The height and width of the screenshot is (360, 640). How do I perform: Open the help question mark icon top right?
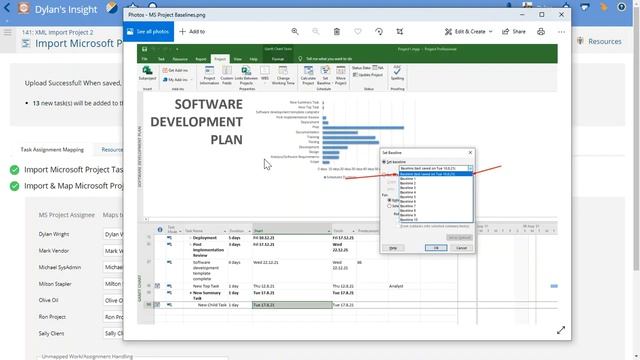621,7
